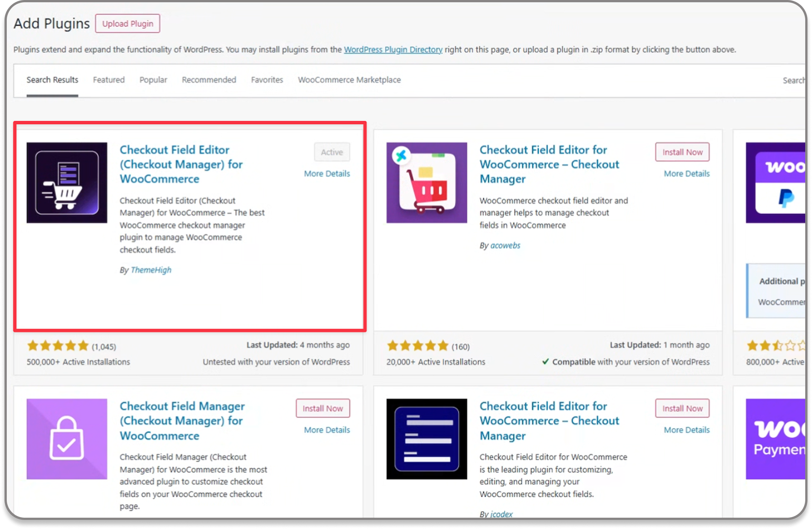812x529 pixels.
Task: Click the purple shopping bag Checkout Field Manager icon
Action: click(67, 439)
